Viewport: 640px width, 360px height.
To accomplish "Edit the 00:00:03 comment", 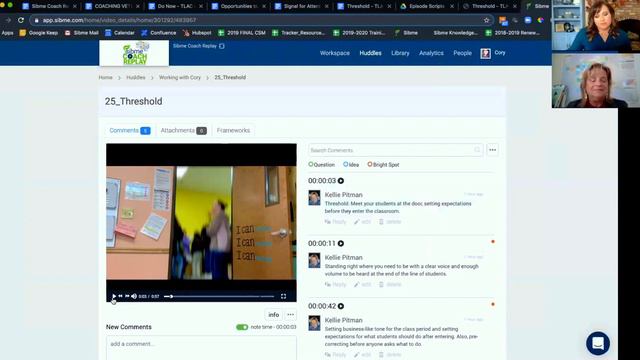I will [x=362, y=222].
